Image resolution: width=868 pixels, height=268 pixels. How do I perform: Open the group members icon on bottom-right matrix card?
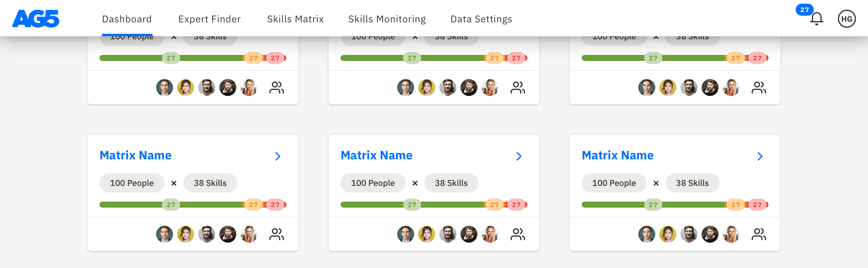tap(759, 234)
